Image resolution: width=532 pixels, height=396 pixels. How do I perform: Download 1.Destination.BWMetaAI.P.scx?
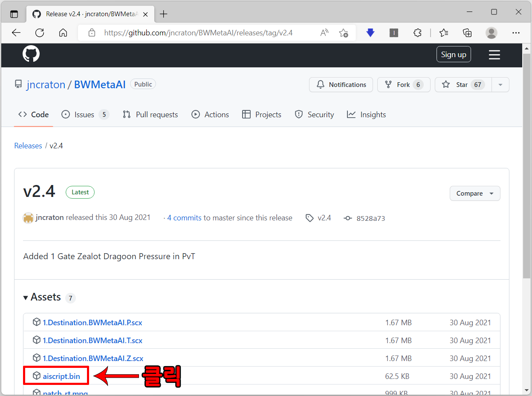[x=93, y=323]
